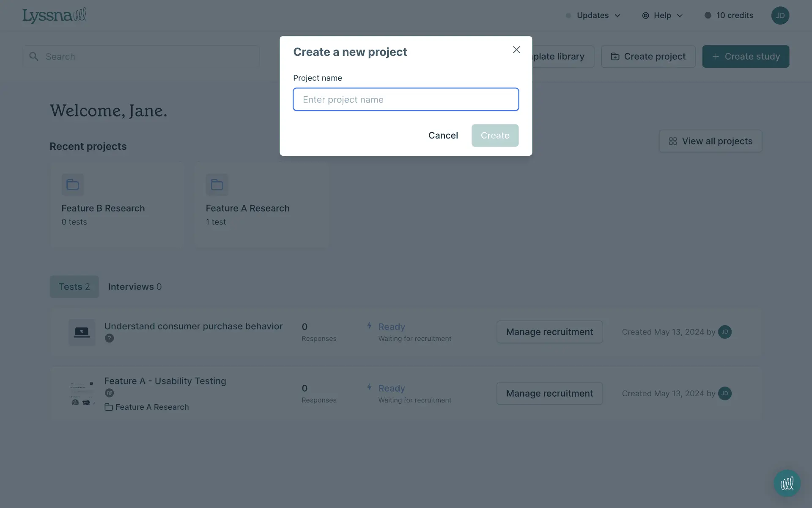The width and height of the screenshot is (812, 508).
Task: Click the question mark badge under consumer test
Action: tap(109, 338)
